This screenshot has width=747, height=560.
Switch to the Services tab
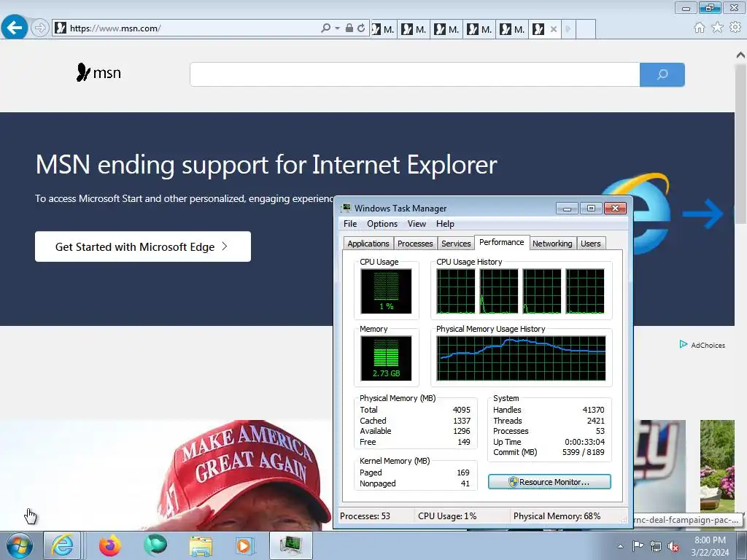click(456, 244)
